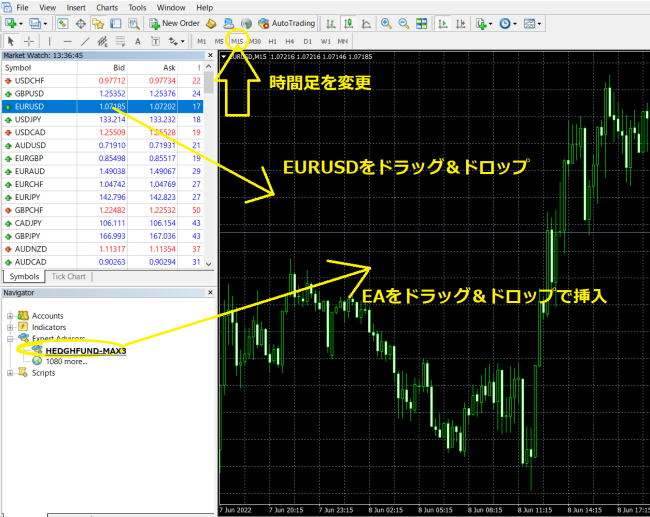Click the Market Watch scroll down arrow
This screenshot has height=517, width=650.
pos(209,264)
